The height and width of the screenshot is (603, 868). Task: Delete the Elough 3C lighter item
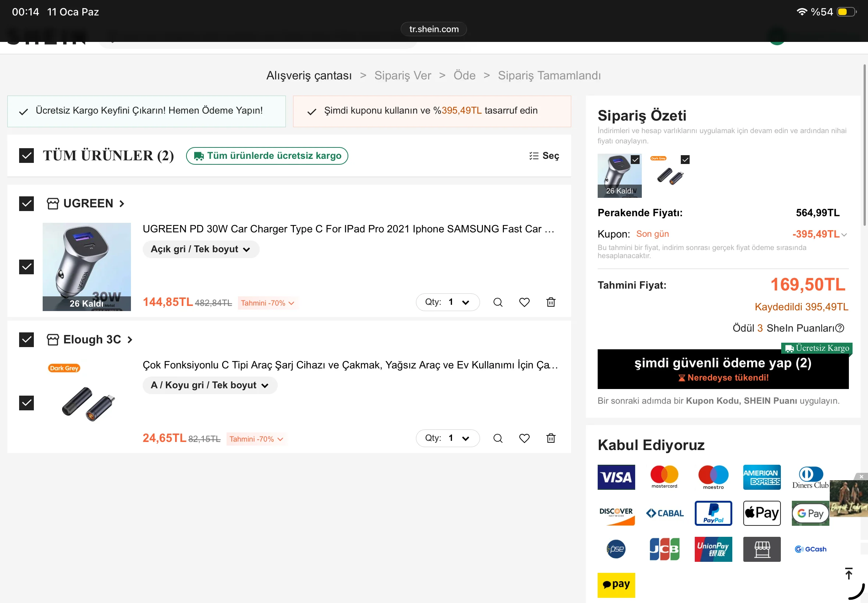(x=551, y=438)
